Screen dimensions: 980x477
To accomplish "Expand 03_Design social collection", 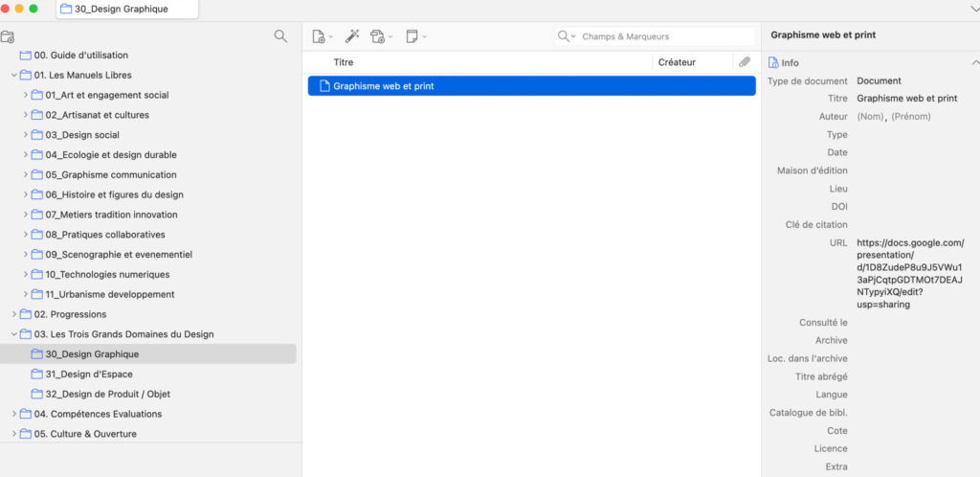I will coord(26,135).
